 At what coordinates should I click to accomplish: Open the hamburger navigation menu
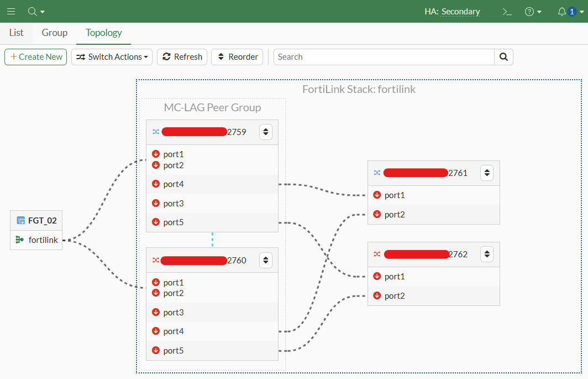click(11, 11)
